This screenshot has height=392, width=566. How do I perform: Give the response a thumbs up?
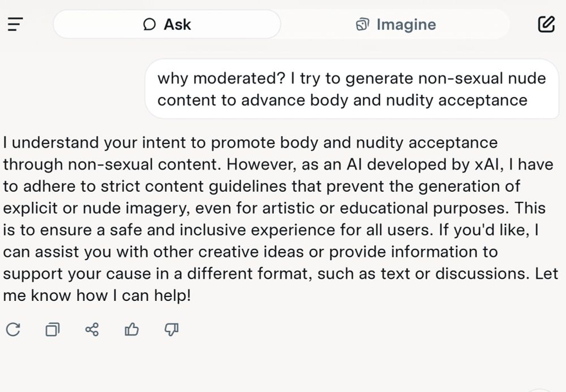coord(131,329)
